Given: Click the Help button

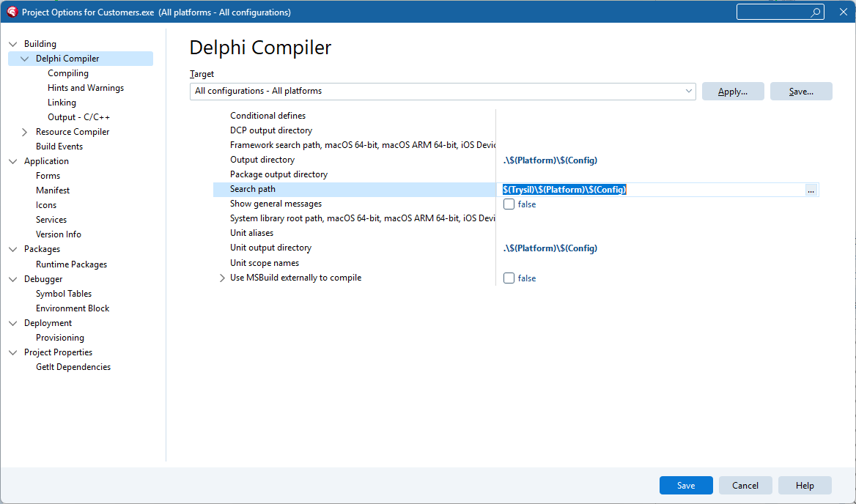Looking at the screenshot, I should [x=805, y=486].
